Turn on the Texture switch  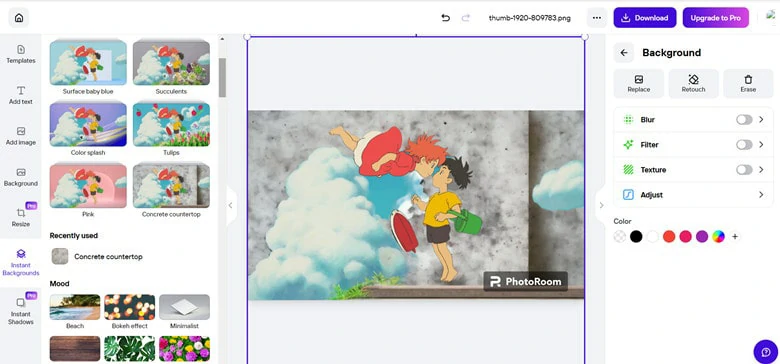pyautogui.click(x=744, y=170)
